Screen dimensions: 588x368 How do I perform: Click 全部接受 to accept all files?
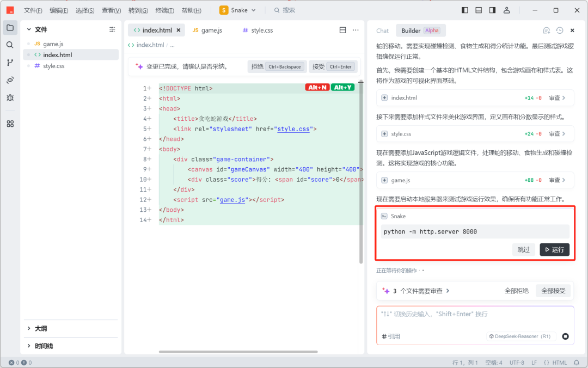pos(553,291)
